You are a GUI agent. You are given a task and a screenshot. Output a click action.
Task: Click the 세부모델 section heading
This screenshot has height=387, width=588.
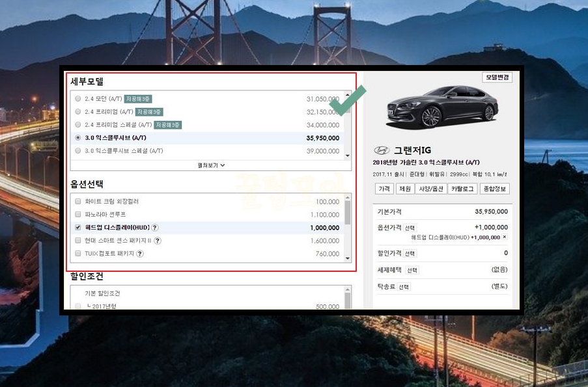[87, 81]
